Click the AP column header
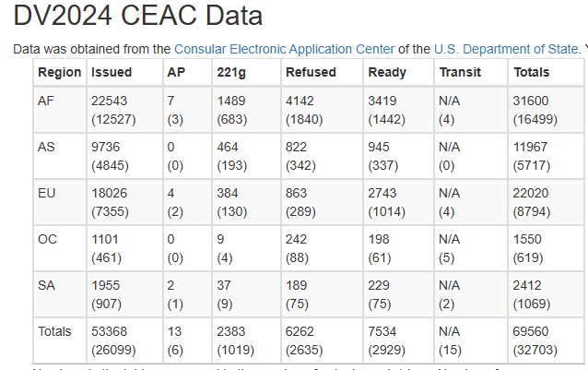The width and height of the screenshot is (588, 370). point(176,72)
